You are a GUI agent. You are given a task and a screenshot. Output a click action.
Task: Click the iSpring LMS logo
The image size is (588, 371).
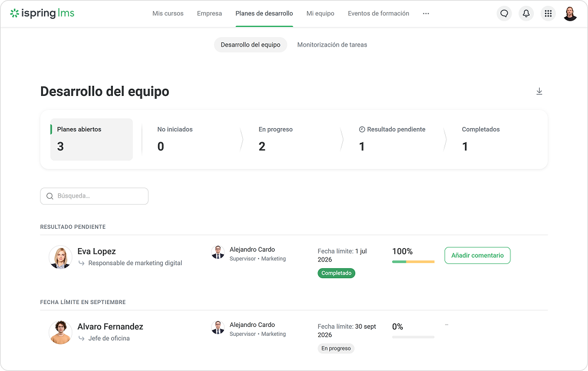tap(42, 13)
